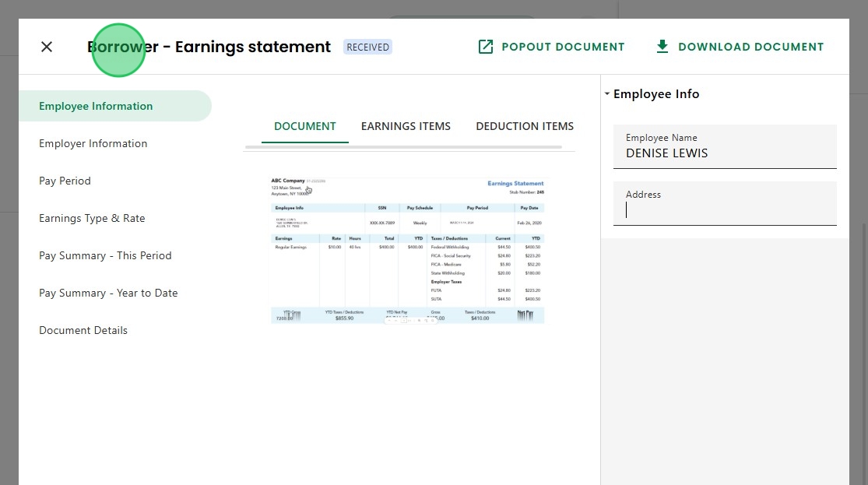Click the earnings statement document preview

pos(407,250)
